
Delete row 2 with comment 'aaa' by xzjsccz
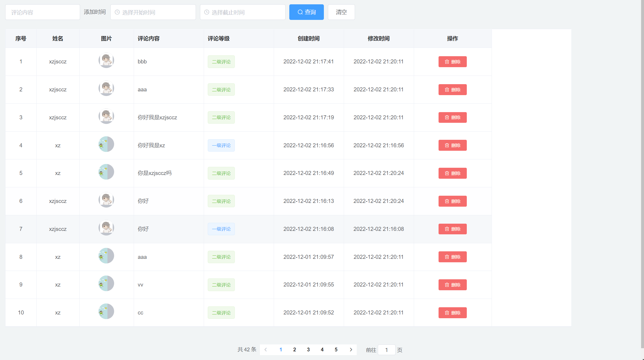tap(452, 90)
